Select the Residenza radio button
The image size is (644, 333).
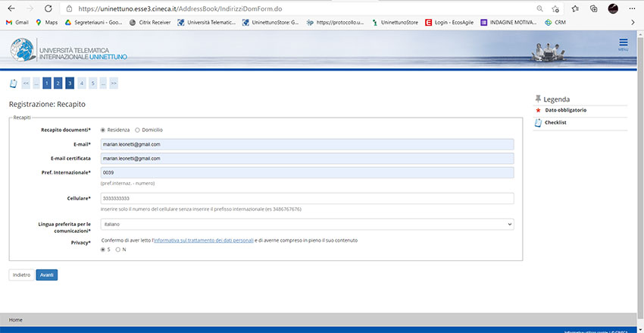pos(103,130)
